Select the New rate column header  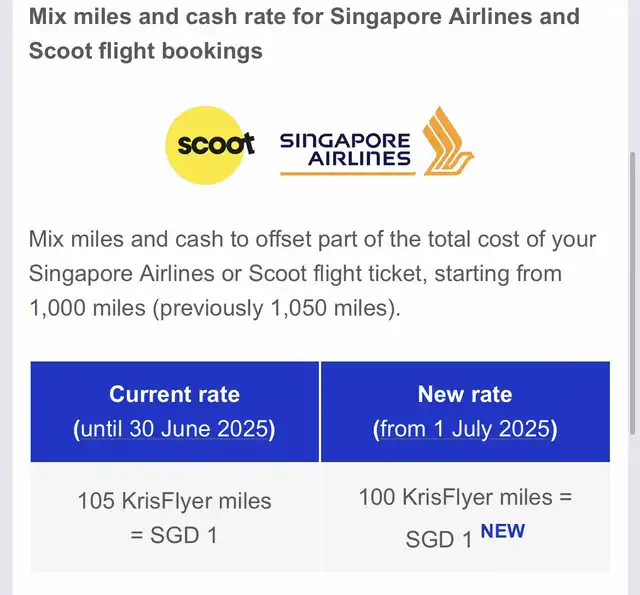465,411
